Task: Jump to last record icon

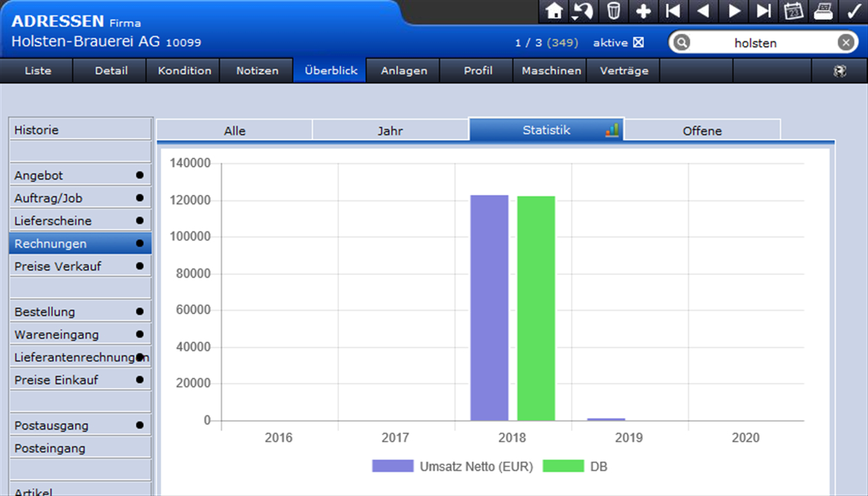Action: (764, 11)
